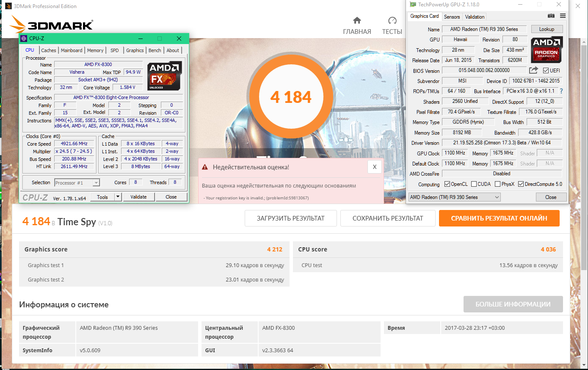Click the 3DMark title bar icon
The image size is (588, 370).
(x=8, y=6)
